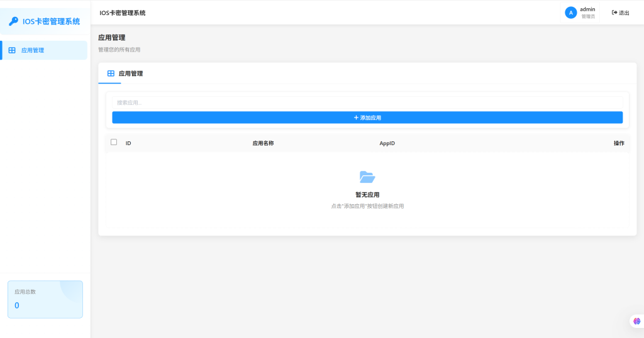Focus the 搜索应用 search field
The image size is (644, 338).
pyautogui.click(x=367, y=102)
